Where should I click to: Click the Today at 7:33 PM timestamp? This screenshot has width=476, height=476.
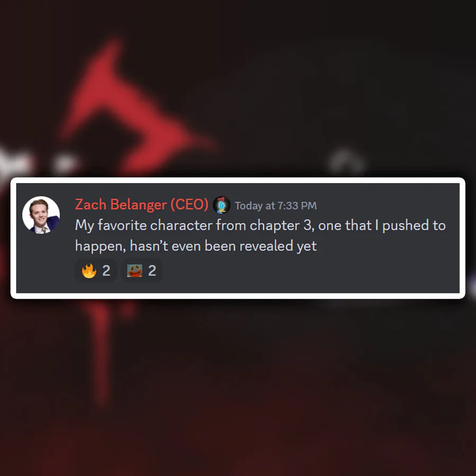click(276, 206)
